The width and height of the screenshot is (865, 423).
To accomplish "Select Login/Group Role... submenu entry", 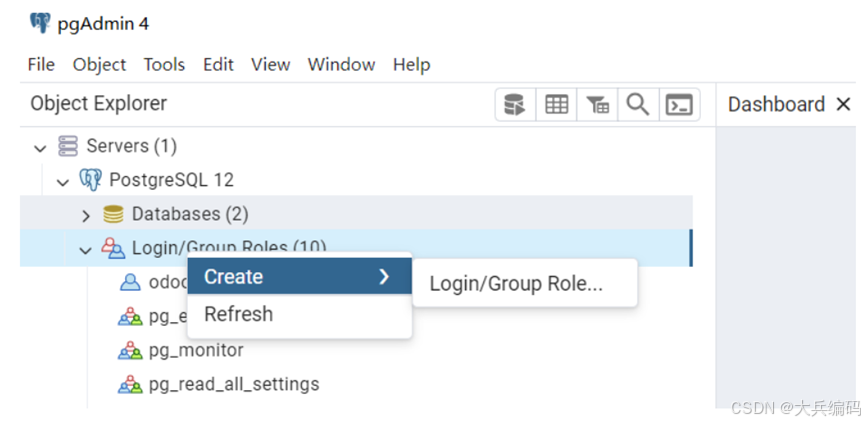I will [x=525, y=283].
